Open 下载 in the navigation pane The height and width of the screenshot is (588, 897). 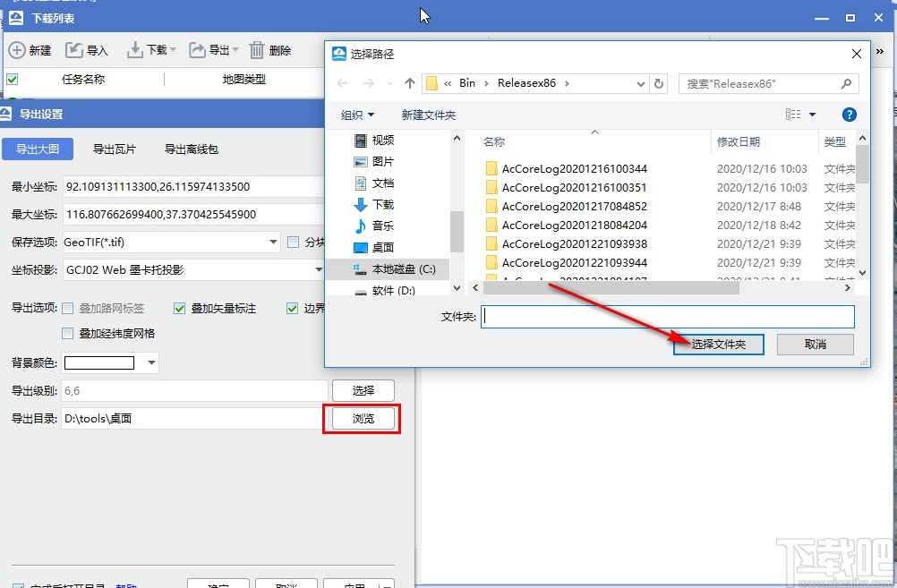pos(375,204)
